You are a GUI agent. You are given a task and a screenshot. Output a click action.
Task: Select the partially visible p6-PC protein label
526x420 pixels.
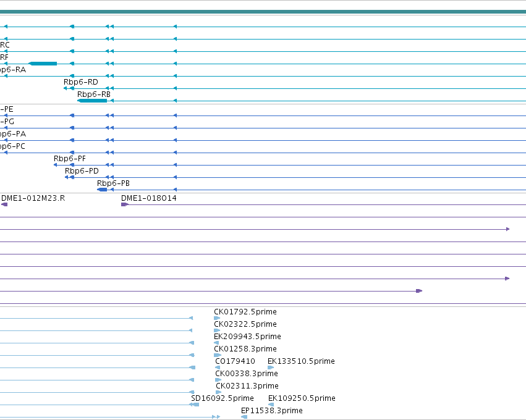coord(12,146)
